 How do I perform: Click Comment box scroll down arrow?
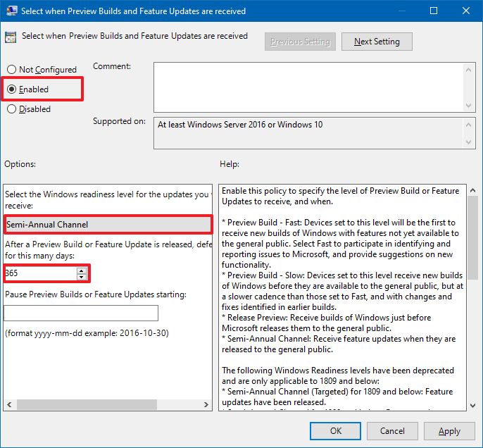pyautogui.click(x=468, y=106)
